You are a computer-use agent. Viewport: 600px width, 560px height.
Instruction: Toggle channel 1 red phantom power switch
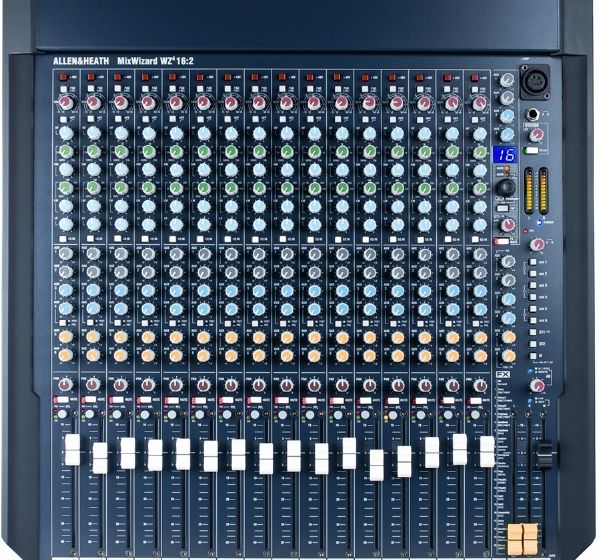pyautogui.click(x=63, y=77)
